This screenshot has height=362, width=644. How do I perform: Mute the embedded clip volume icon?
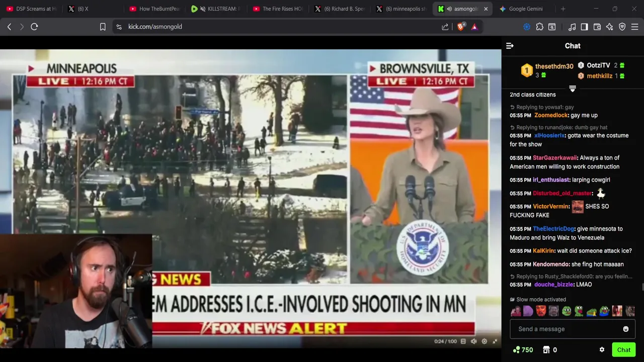pos(473,341)
